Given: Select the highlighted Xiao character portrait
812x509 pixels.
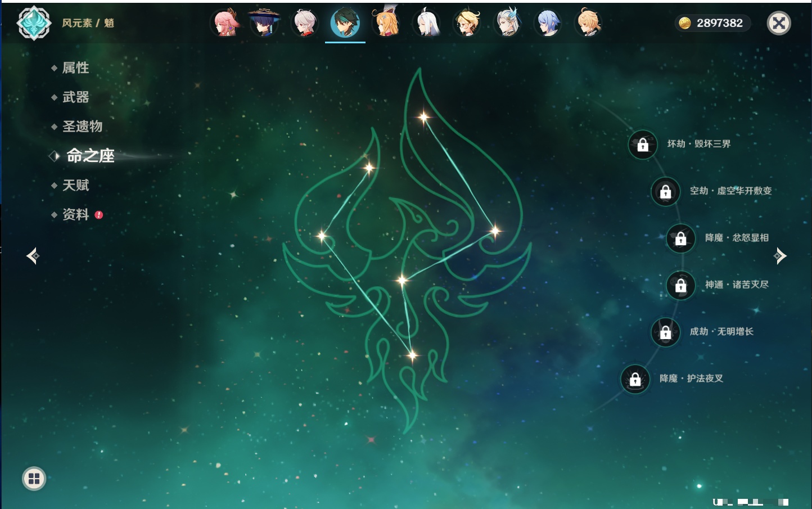Looking at the screenshot, I should coord(345,23).
